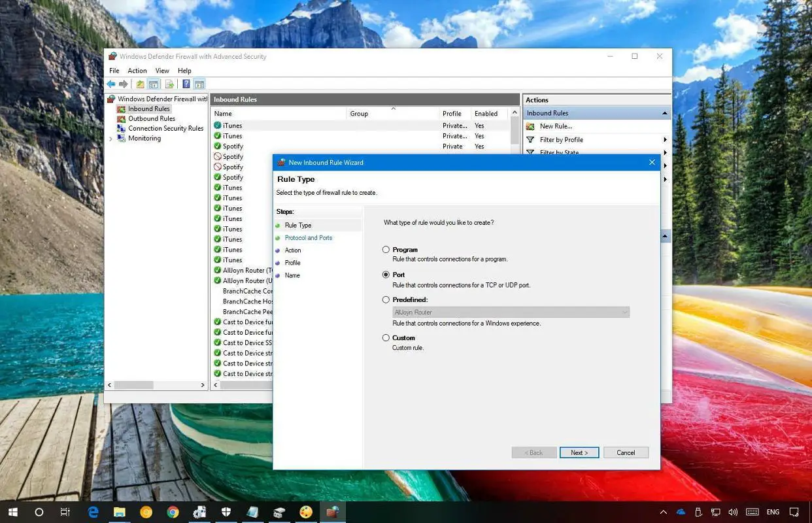Open the Action menu

[x=137, y=71]
